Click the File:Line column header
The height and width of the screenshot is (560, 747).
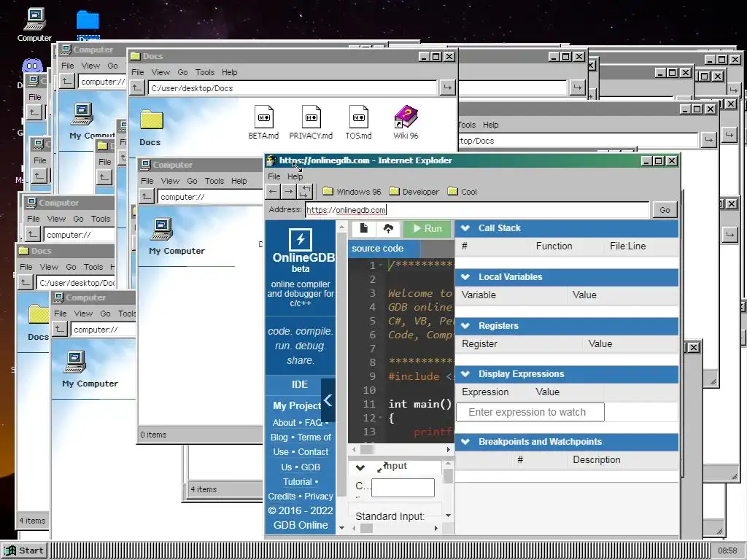pos(627,246)
